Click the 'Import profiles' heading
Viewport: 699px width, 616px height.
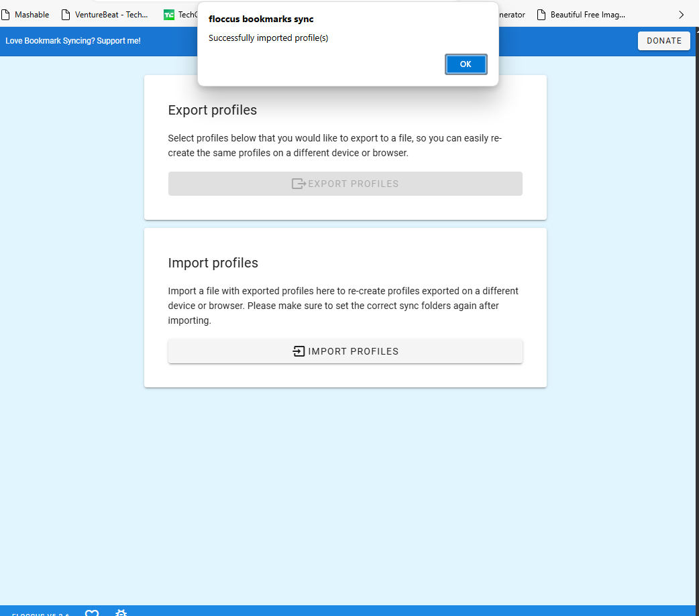coord(213,263)
